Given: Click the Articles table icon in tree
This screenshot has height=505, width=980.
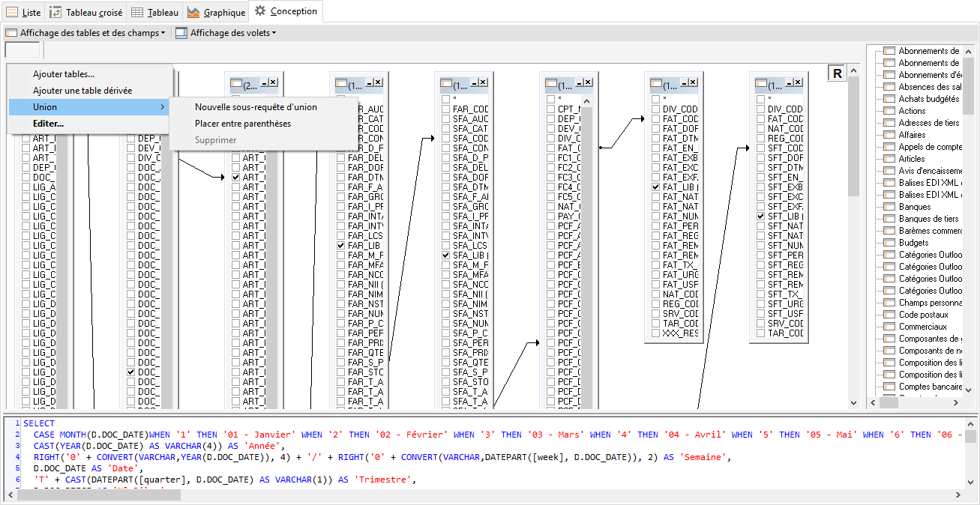Looking at the screenshot, I should pos(889,159).
